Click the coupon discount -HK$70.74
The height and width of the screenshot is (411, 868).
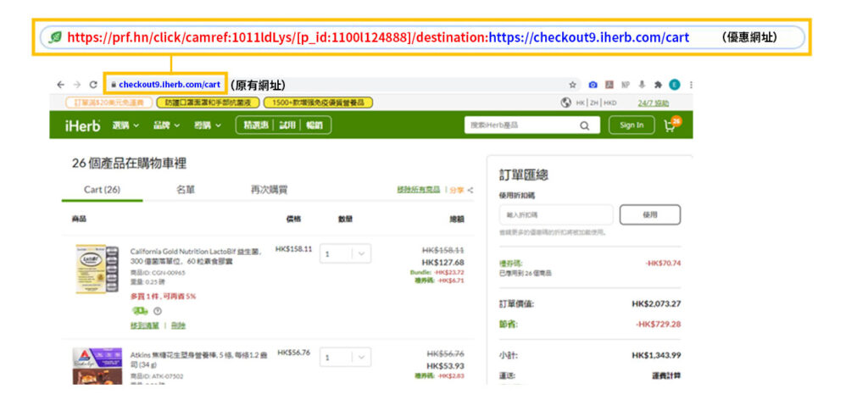[663, 264]
